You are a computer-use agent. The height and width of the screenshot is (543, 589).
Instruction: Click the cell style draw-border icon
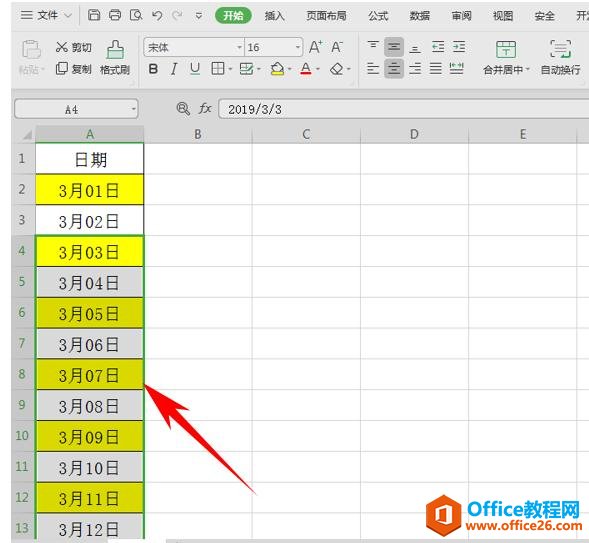click(x=246, y=69)
